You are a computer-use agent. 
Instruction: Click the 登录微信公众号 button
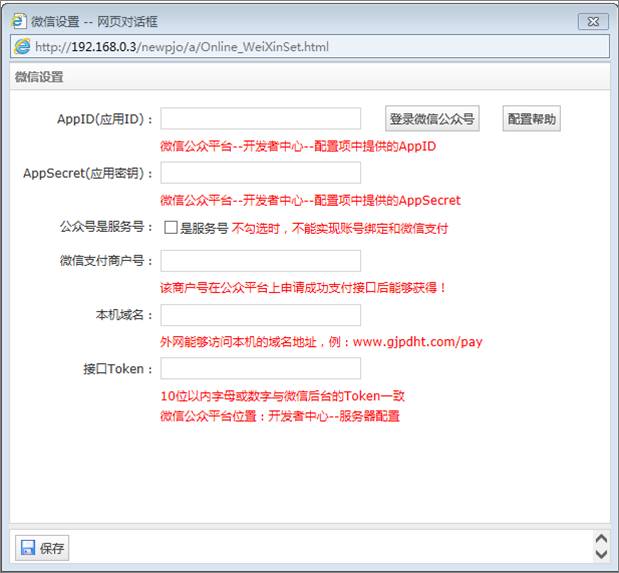[432, 118]
